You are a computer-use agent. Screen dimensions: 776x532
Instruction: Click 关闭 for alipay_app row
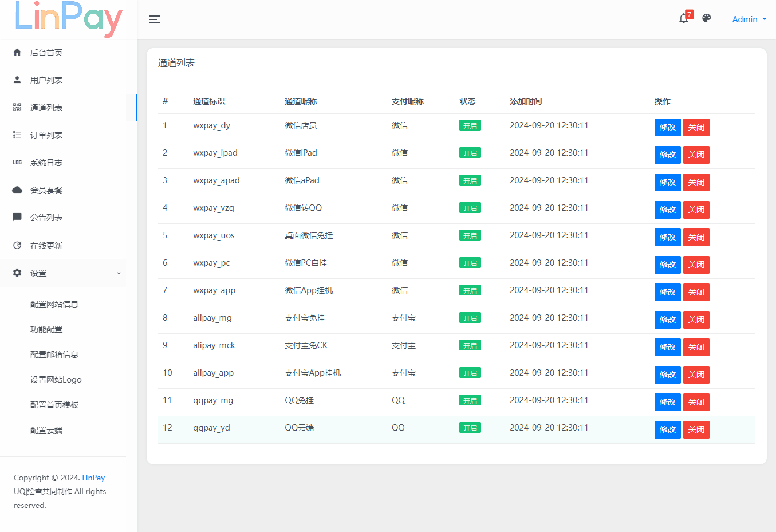[x=696, y=375]
